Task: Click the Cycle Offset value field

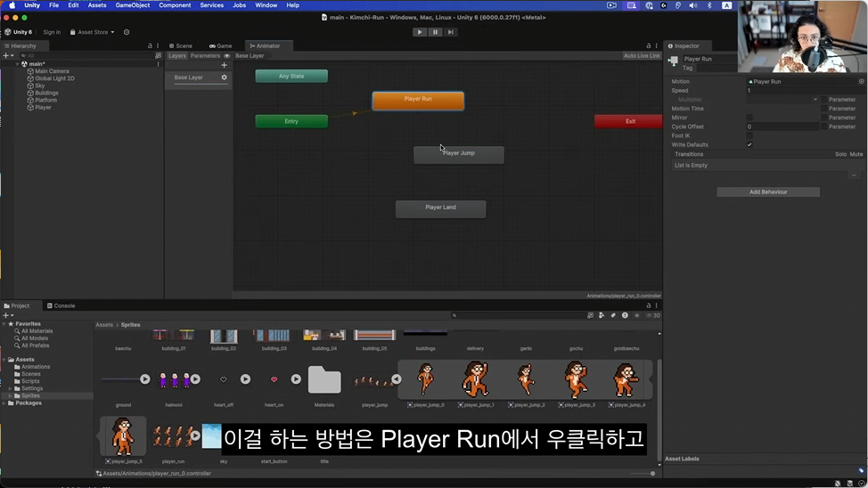Action: pyautogui.click(x=782, y=126)
